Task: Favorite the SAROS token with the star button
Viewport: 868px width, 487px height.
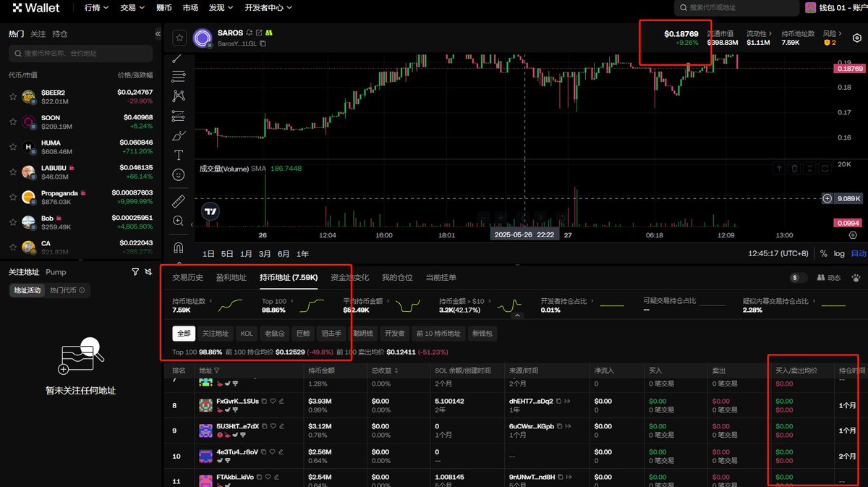Action: (x=179, y=38)
